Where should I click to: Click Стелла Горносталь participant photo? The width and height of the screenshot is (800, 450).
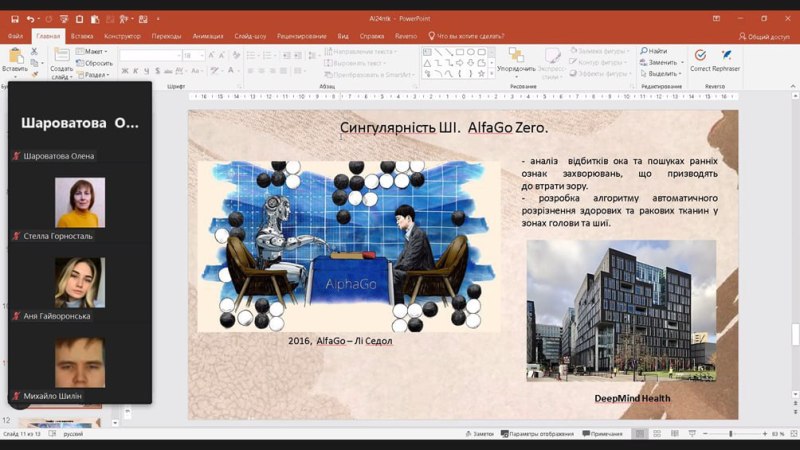point(80,203)
